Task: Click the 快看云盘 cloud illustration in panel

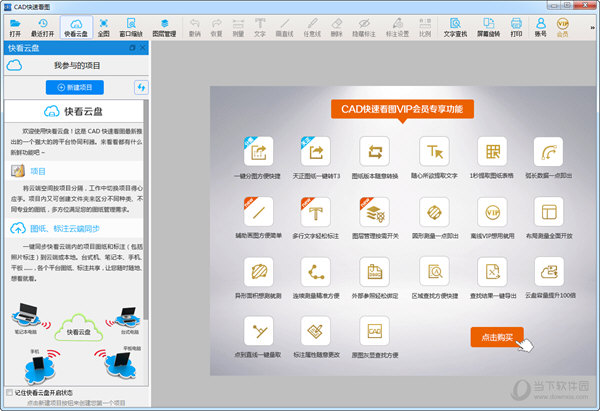Action: [79, 328]
